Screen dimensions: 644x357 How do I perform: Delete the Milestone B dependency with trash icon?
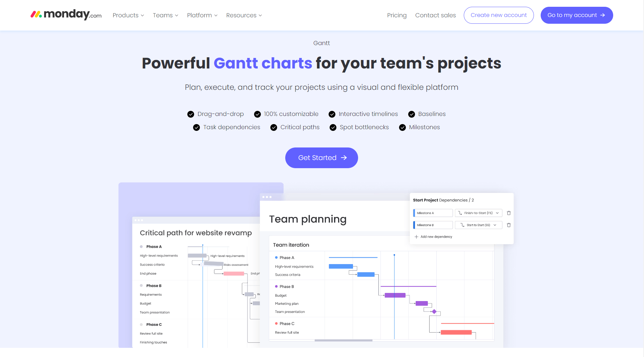pos(508,225)
